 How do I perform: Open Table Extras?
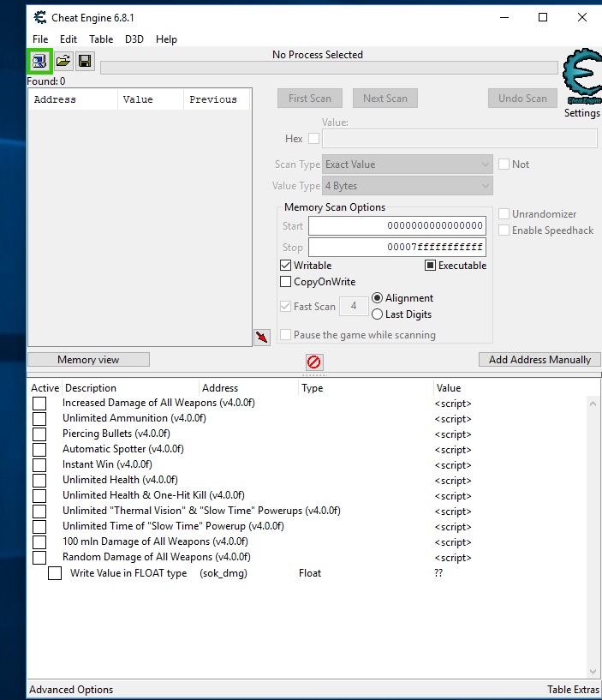click(573, 690)
